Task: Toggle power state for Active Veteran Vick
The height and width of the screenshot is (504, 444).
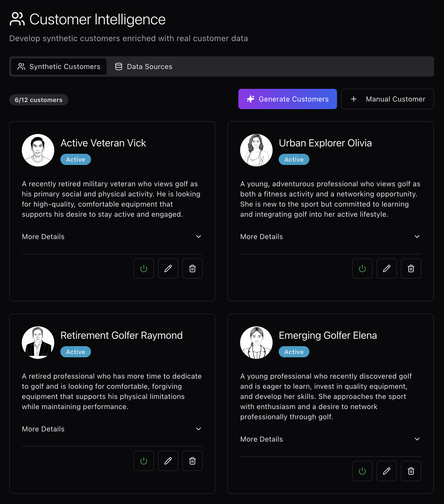Action: [x=144, y=268]
